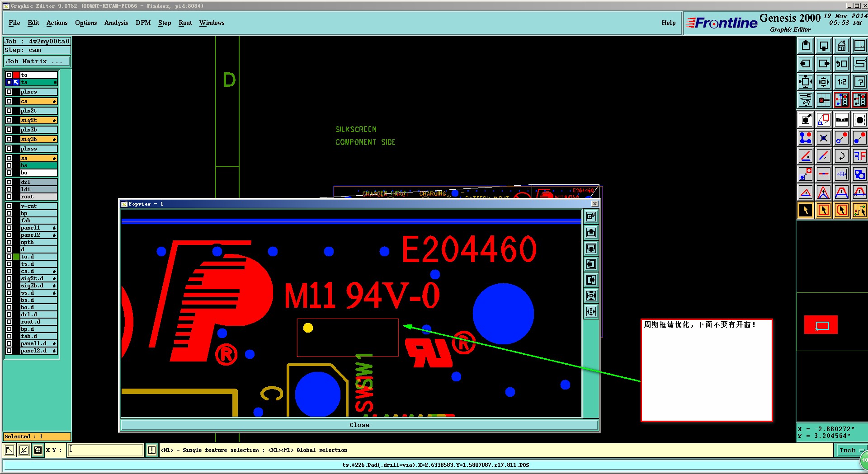Toggle the checkbox for layer cs
This screenshot has width=868, height=474.
(x=9, y=101)
